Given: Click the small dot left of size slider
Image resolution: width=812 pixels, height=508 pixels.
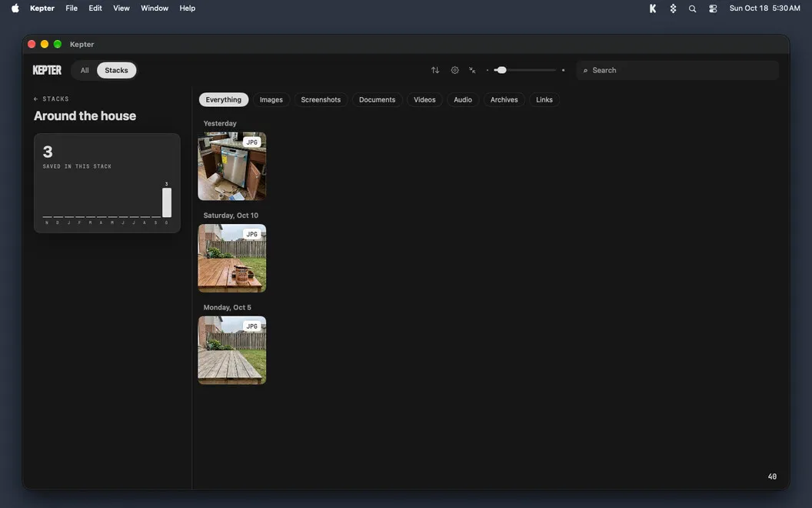Looking at the screenshot, I should [488, 70].
